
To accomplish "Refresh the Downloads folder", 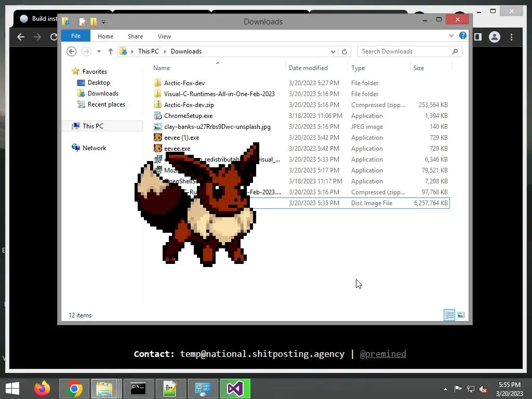I will (x=344, y=51).
